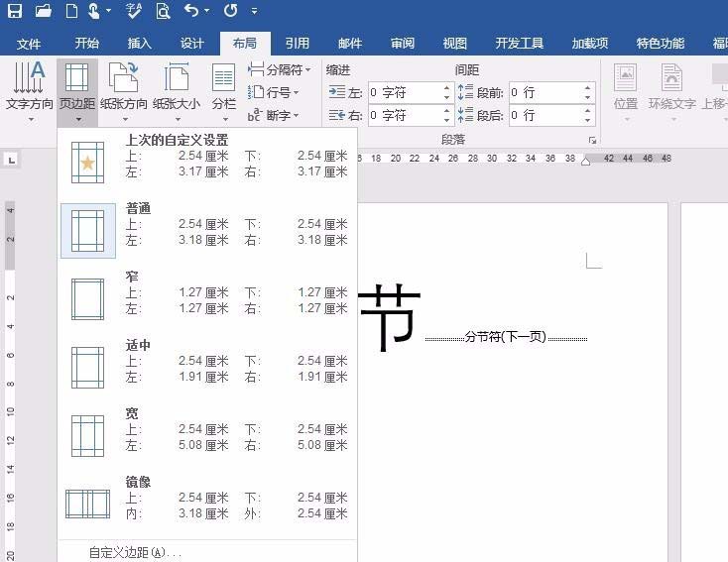
Task: Select the 适中 moderate margin preset
Action: (207, 367)
